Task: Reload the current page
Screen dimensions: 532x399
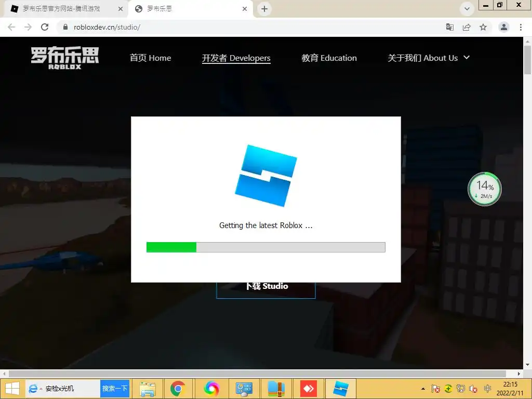Action: click(45, 27)
